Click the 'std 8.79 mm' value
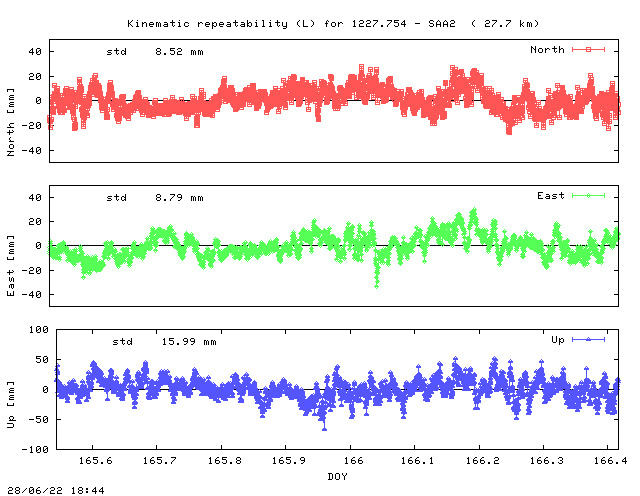Viewport: 640px width, 496px height. tap(155, 198)
